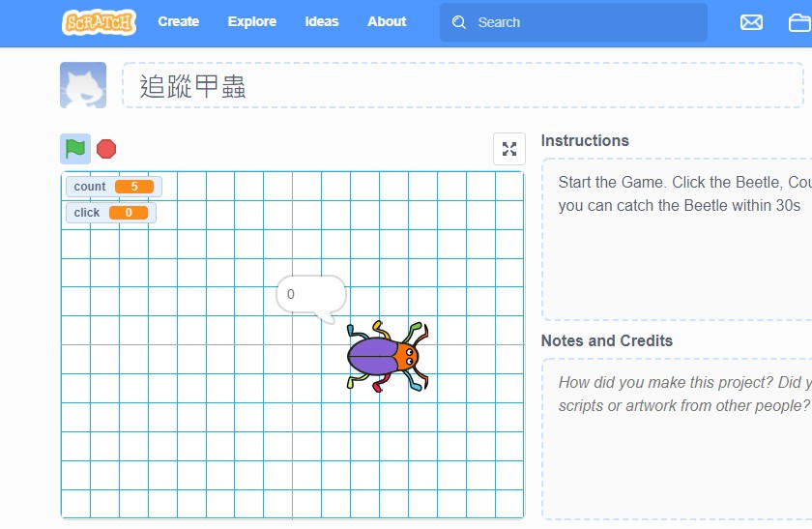The image size is (812, 529).
Task: Edit the Instructions text box
Action: [x=677, y=240]
